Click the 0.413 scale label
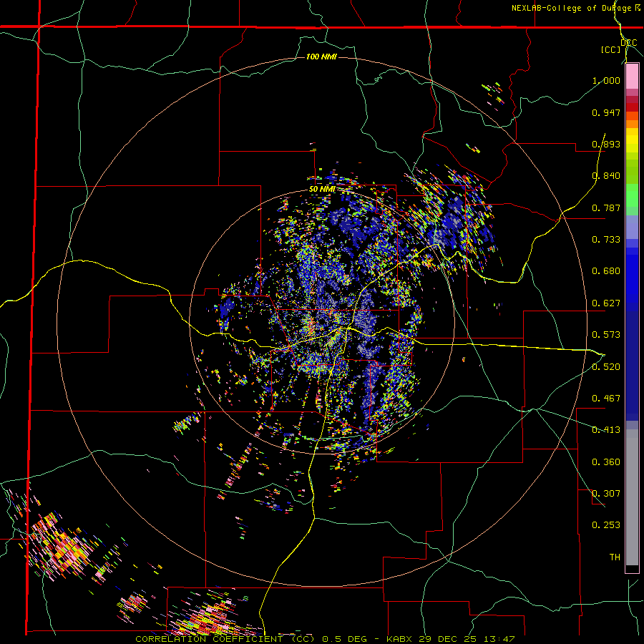This screenshot has width=644, height=644. tap(606, 430)
